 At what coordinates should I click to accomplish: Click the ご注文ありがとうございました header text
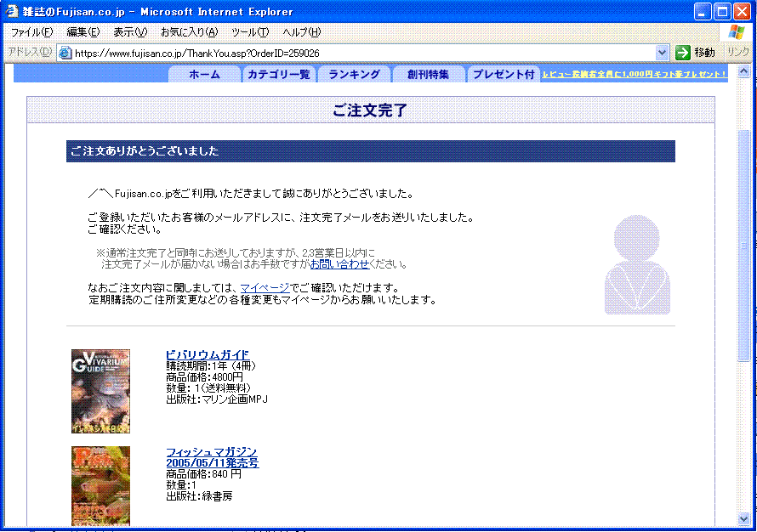click(x=145, y=151)
